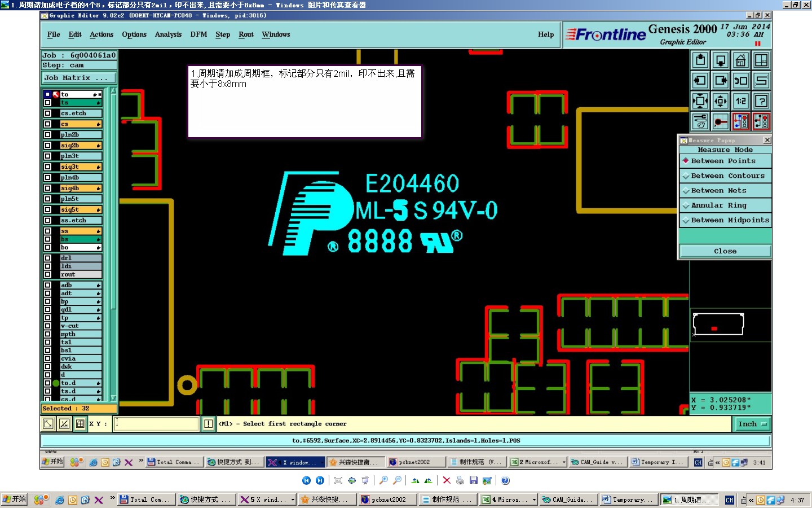This screenshot has width=812, height=508.
Task: Open the Help menu button
Action: [546, 34]
